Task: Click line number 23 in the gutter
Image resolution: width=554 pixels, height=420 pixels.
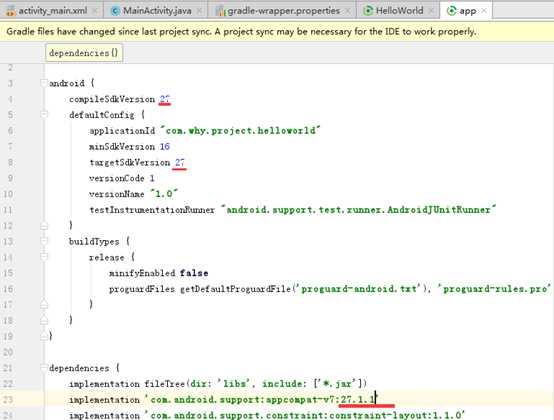Action: pyautogui.click(x=8, y=400)
